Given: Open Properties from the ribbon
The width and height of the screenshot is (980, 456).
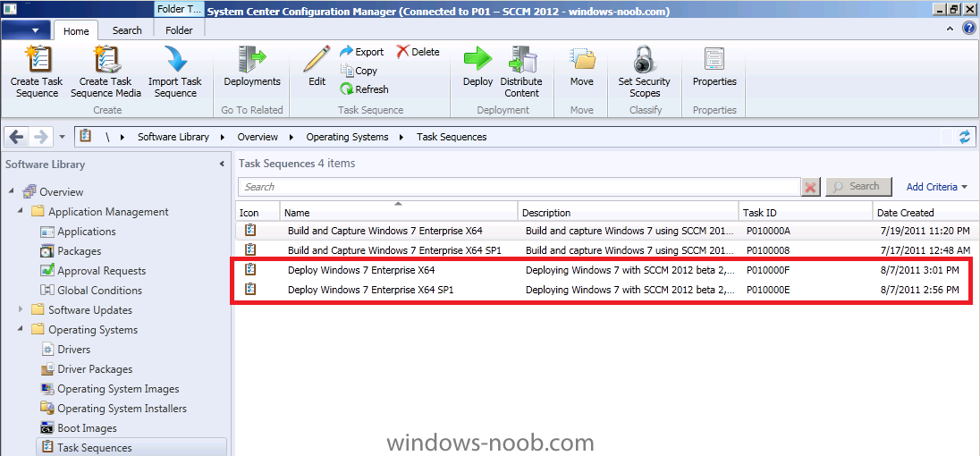Looking at the screenshot, I should click(x=714, y=67).
